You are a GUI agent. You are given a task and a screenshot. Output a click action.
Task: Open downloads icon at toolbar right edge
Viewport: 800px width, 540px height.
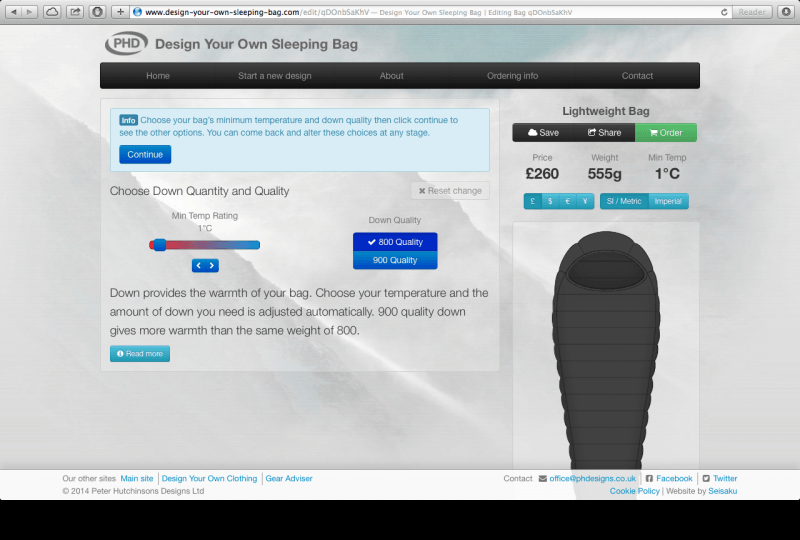786,12
